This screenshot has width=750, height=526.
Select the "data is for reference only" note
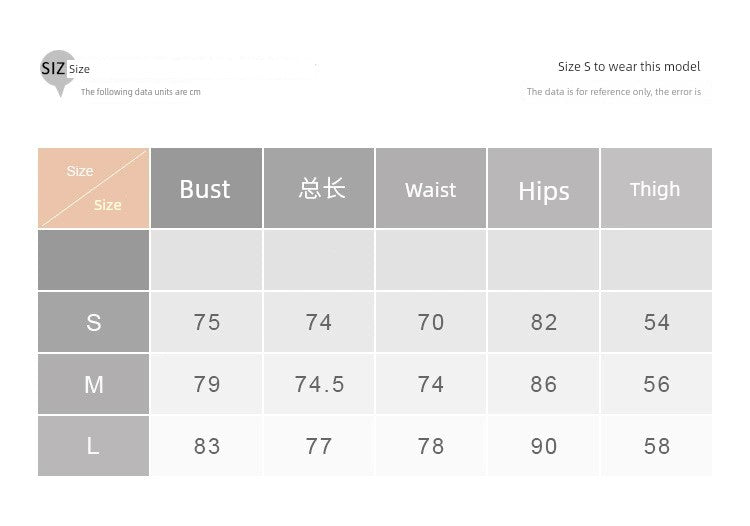coord(614,92)
